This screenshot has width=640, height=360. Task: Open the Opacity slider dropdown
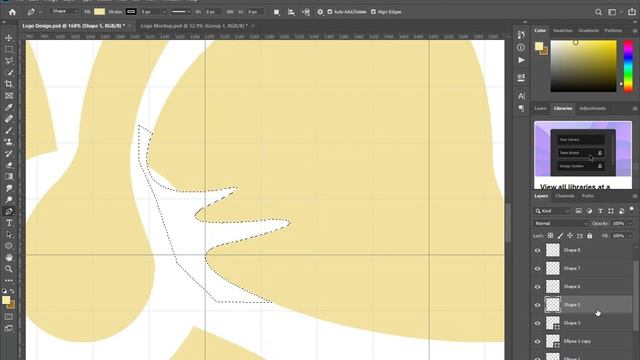point(630,223)
